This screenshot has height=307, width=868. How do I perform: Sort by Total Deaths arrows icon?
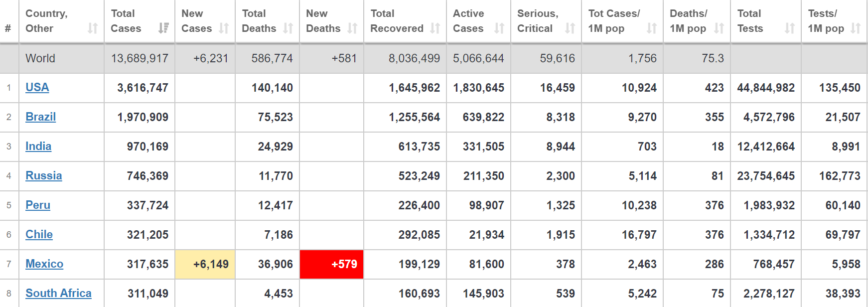pos(288,28)
